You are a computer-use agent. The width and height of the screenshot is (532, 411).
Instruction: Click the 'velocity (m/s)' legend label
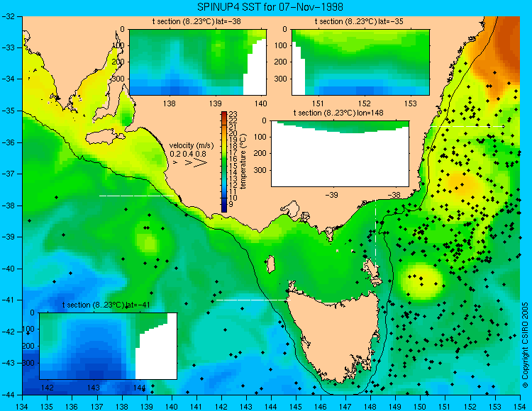tap(192, 146)
